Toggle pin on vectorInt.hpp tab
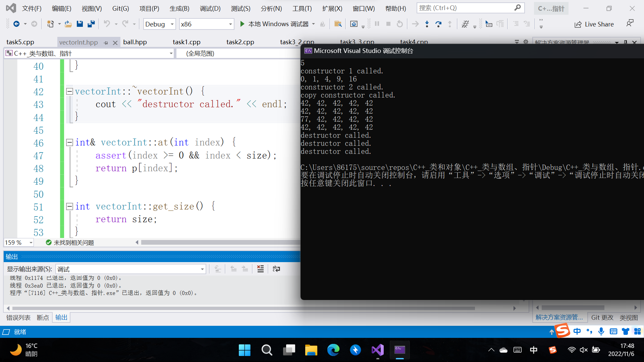Screen dimensions: 644x362 click(x=106, y=43)
